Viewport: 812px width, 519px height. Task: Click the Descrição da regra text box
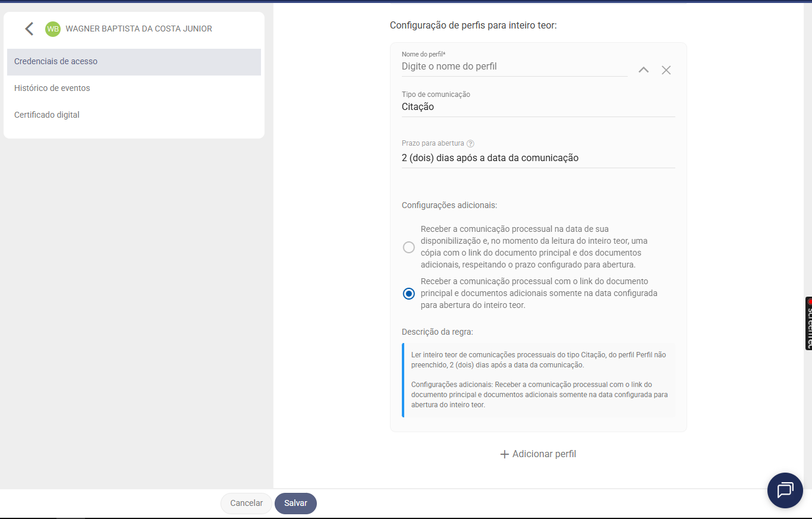pos(538,380)
